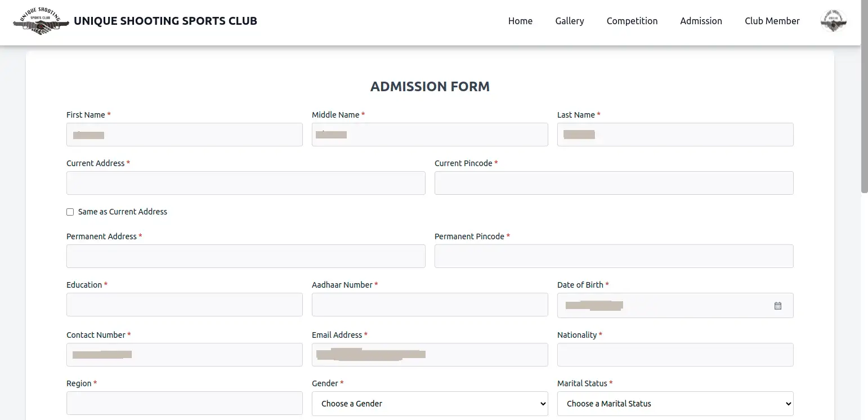Image resolution: width=868 pixels, height=420 pixels.
Task: Click the club name title text
Action: pyautogui.click(x=165, y=21)
